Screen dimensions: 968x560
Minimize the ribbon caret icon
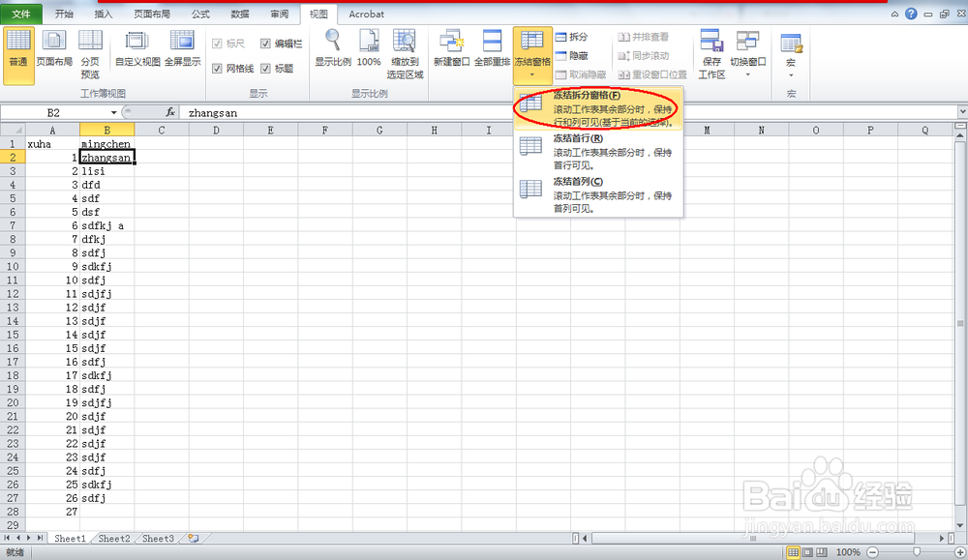894,14
